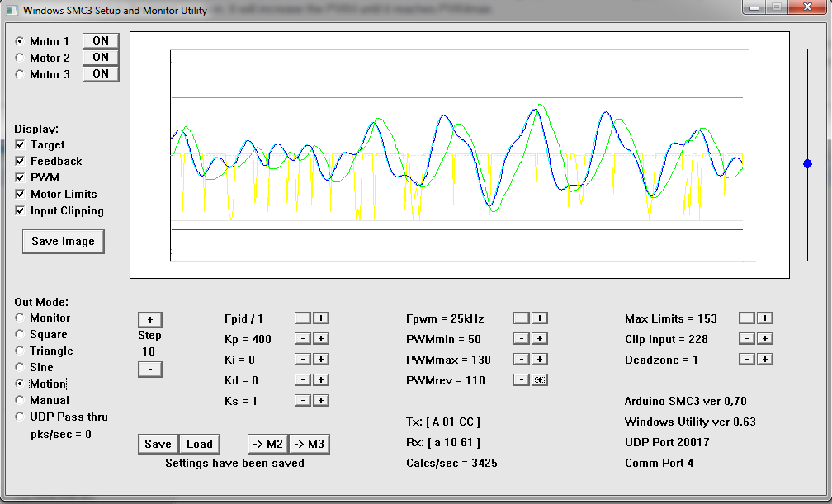Image resolution: width=832 pixels, height=504 pixels.
Task: Raise Max Limits with plus button
Action: click(x=764, y=318)
